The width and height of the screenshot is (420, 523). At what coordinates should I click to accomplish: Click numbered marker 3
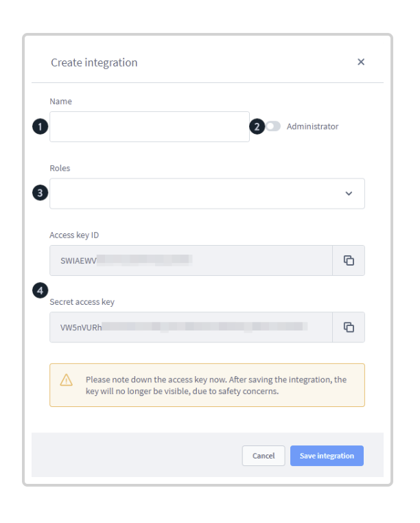pyautogui.click(x=40, y=193)
